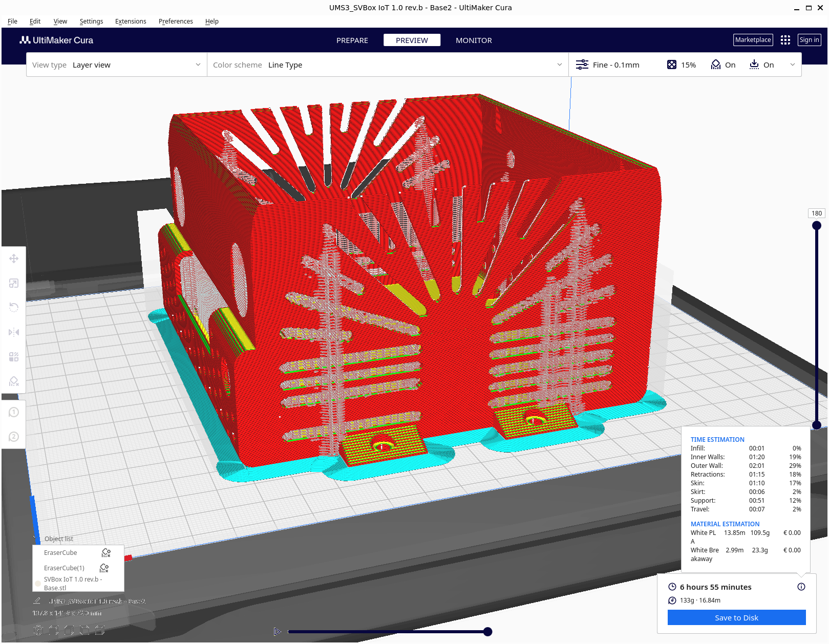The image size is (829, 644).
Task: Select the Support Blocker tool
Action: click(x=14, y=381)
